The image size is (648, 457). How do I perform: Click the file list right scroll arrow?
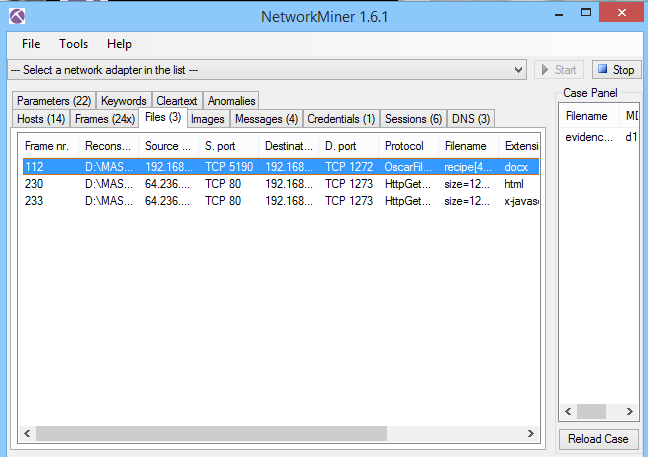531,433
